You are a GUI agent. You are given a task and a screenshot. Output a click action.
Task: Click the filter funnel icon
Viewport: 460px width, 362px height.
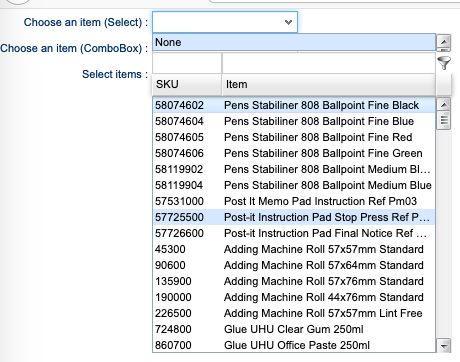pos(444,63)
